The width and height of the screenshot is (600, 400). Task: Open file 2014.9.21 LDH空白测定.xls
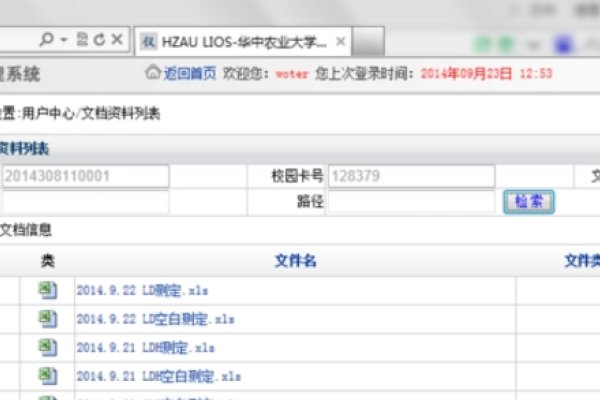[x=158, y=376]
